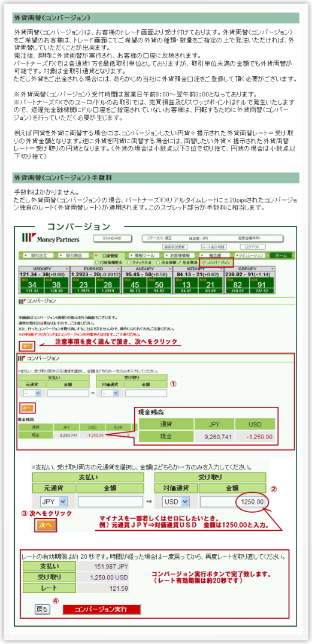Click the 次へ button above the 現金残高 table

tap(27, 407)
